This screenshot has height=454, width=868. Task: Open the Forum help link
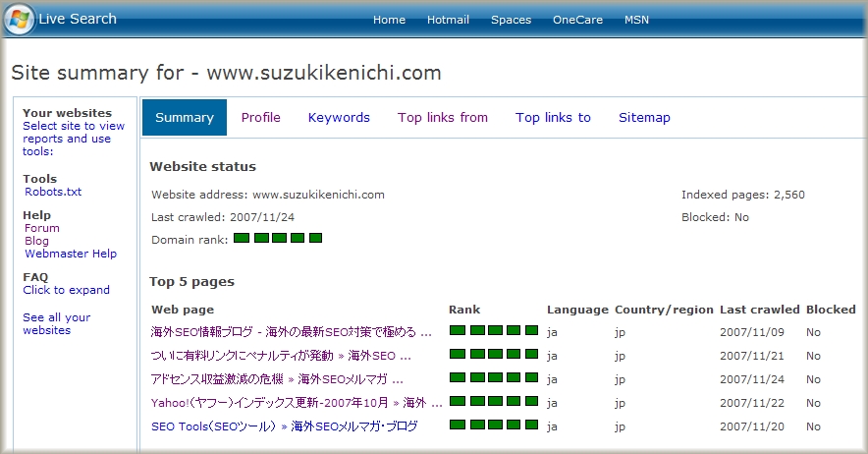(42, 228)
